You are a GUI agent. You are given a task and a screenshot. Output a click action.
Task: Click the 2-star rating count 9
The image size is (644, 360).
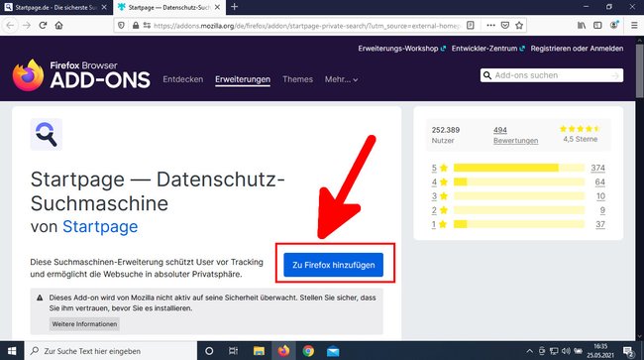(x=602, y=210)
